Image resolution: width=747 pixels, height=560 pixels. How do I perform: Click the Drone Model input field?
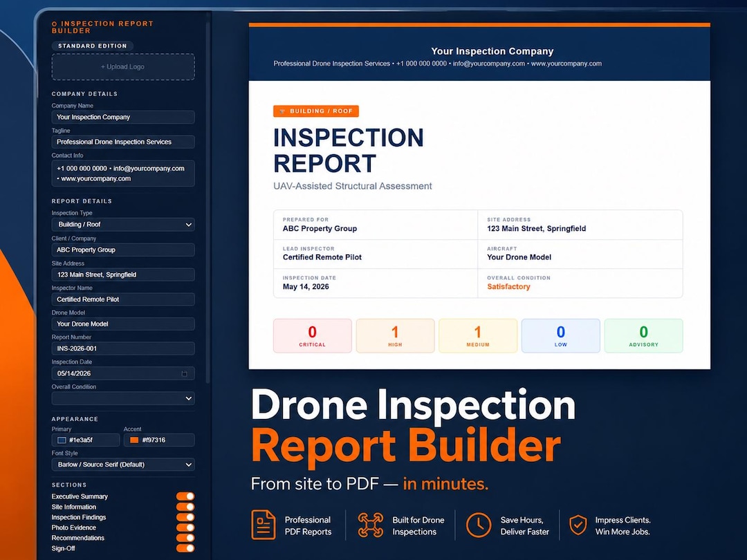coord(123,324)
